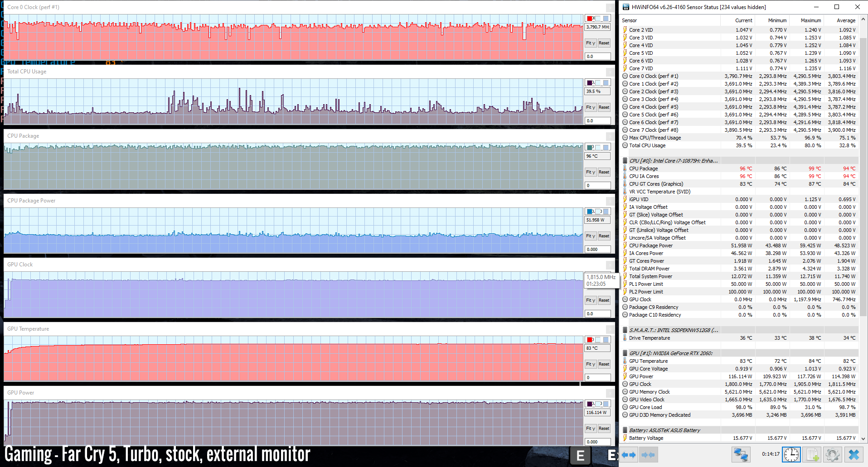This screenshot has width=868, height=467.
Task: Click the HWiNFO64 title bar app icon
Action: coord(626,7)
